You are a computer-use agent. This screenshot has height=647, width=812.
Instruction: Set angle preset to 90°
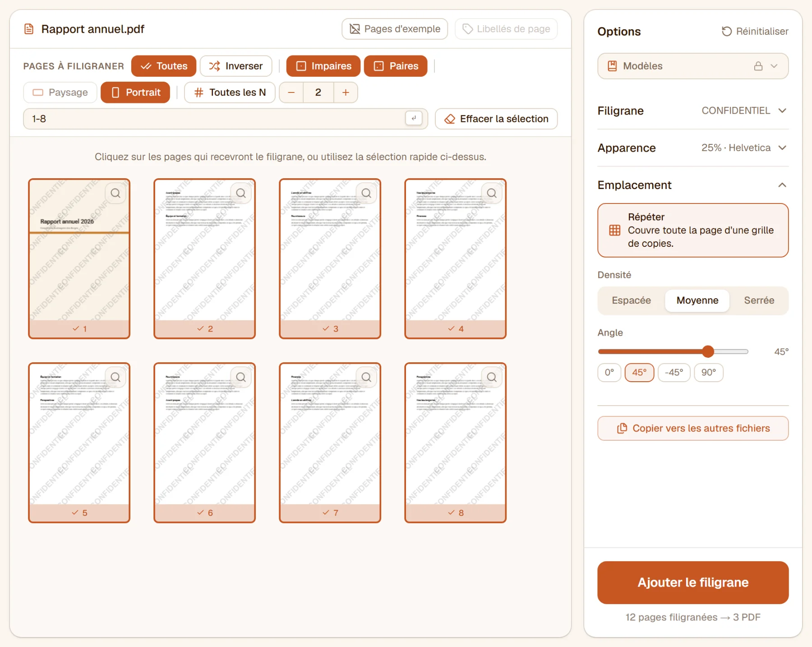coord(709,373)
